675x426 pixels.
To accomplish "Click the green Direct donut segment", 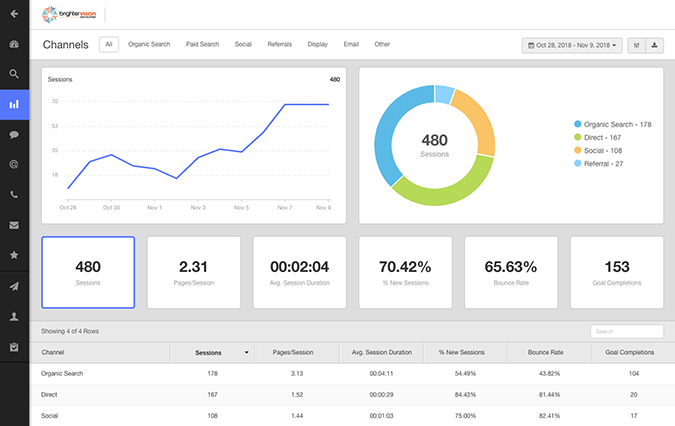I will (x=448, y=194).
